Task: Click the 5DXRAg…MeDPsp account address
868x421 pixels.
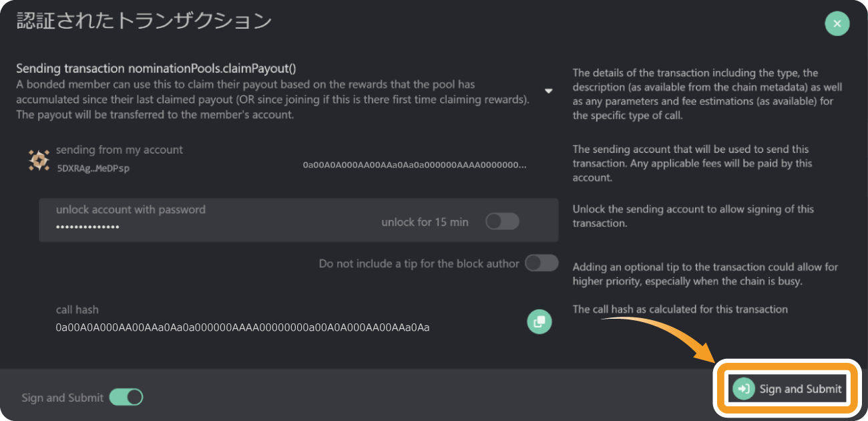Action: coord(93,168)
